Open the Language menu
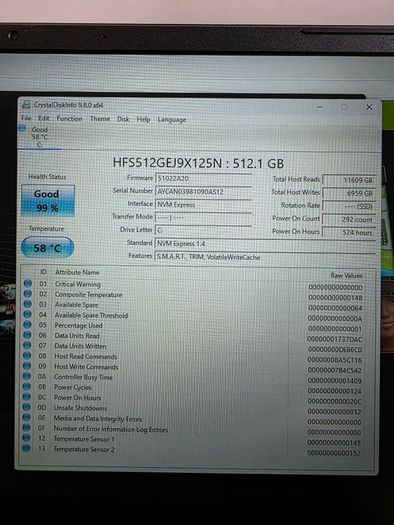Screen dimensions: 394x525 pyautogui.click(x=172, y=120)
